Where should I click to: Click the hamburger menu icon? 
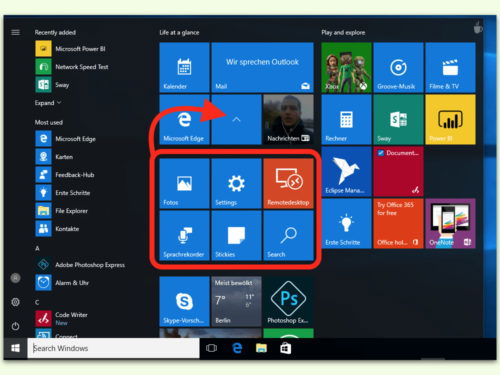click(x=15, y=32)
